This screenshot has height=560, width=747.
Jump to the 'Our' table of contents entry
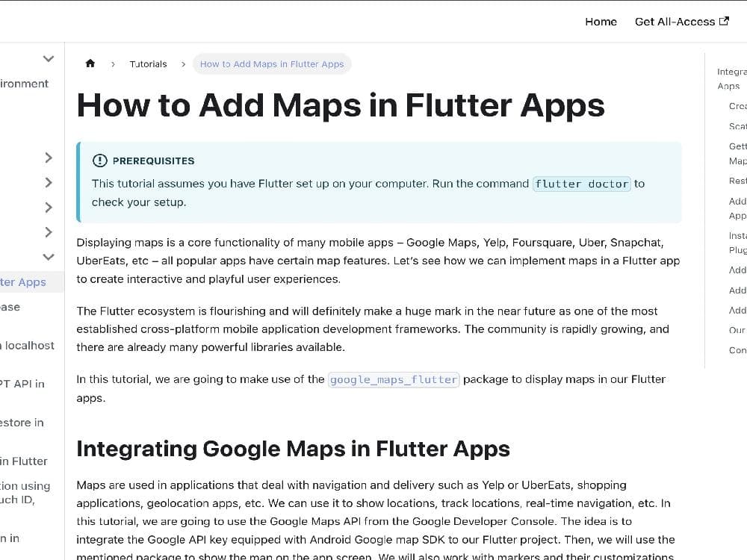(737, 330)
